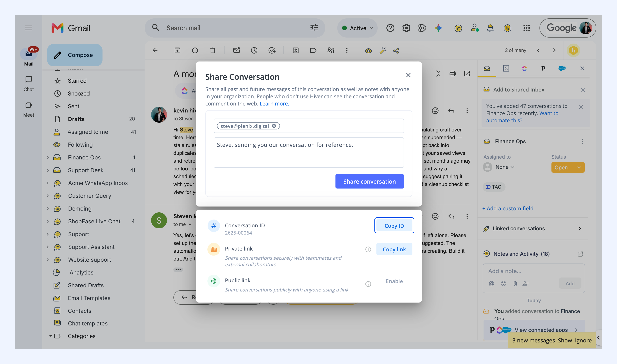Add emoji reaction to Steven's message
617x364 pixels.
tap(435, 216)
